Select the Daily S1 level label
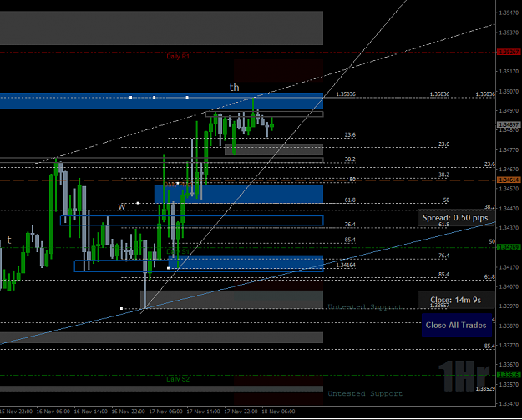The width and height of the screenshot is (522, 420). tap(178, 251)
